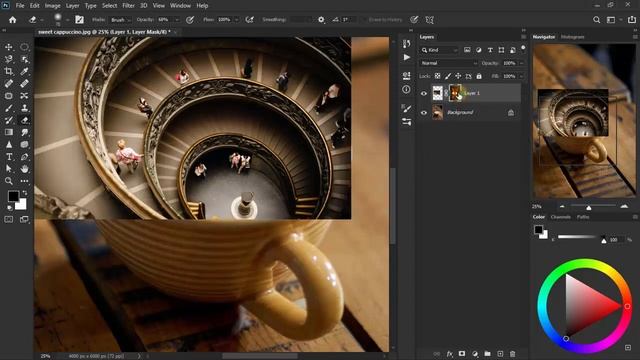Select the Pen tool
The height and width of the screenshot is (360, 640).
[x=24, y=157]
